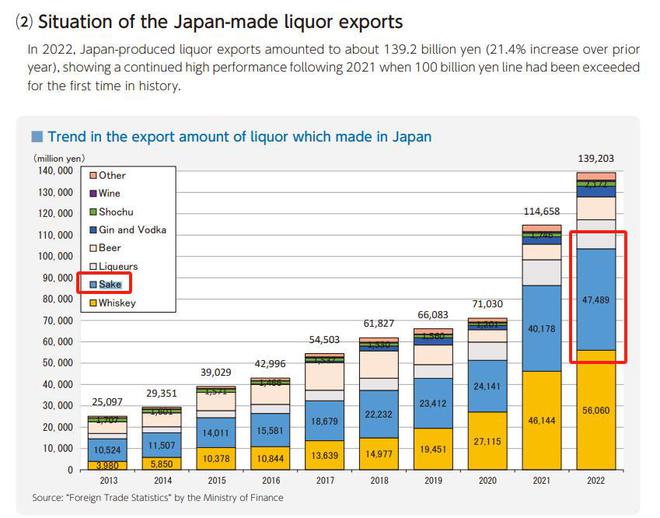The image size is (660, 518).
Task: Click the Sake legend color swatch
Action: point(90,285)
